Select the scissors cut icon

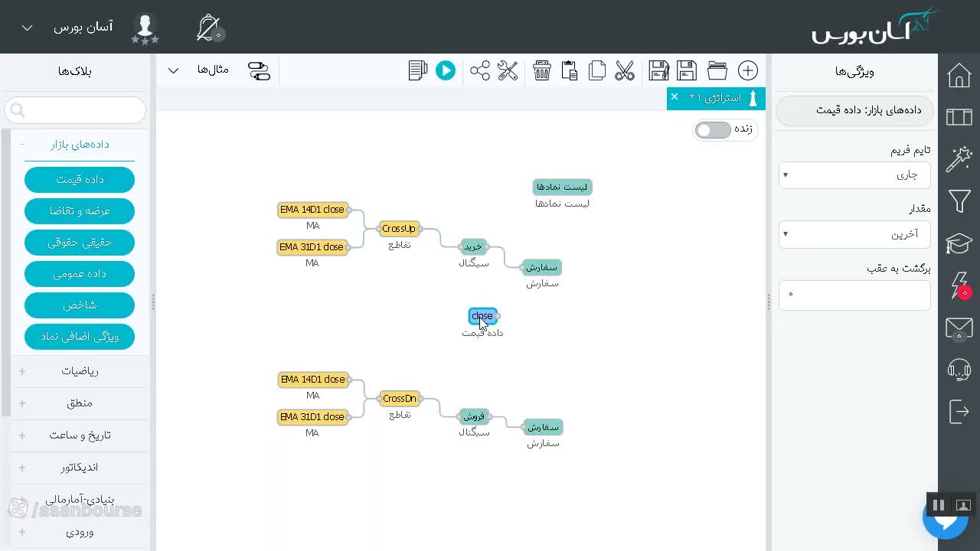[625, 71]
